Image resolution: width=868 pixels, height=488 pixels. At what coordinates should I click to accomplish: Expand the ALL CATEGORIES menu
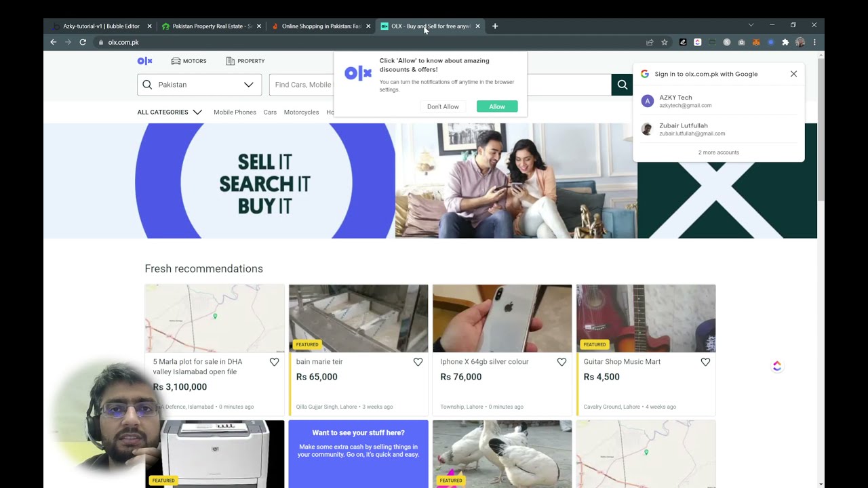pos(170,112)
